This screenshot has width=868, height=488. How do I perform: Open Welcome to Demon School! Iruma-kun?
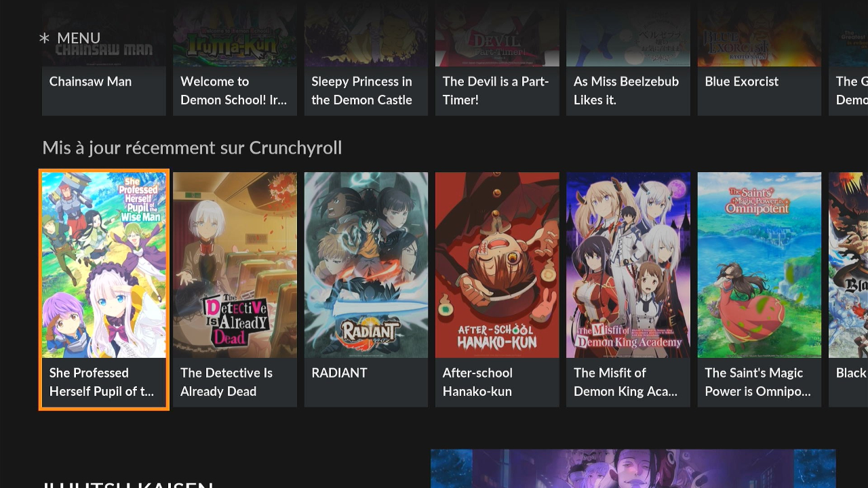pos(235,34)
